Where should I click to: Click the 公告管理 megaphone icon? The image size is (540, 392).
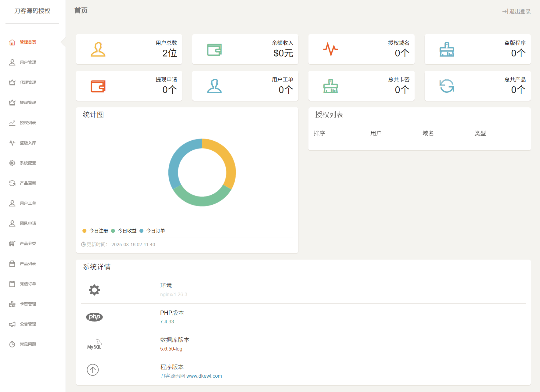coord(12,324)
